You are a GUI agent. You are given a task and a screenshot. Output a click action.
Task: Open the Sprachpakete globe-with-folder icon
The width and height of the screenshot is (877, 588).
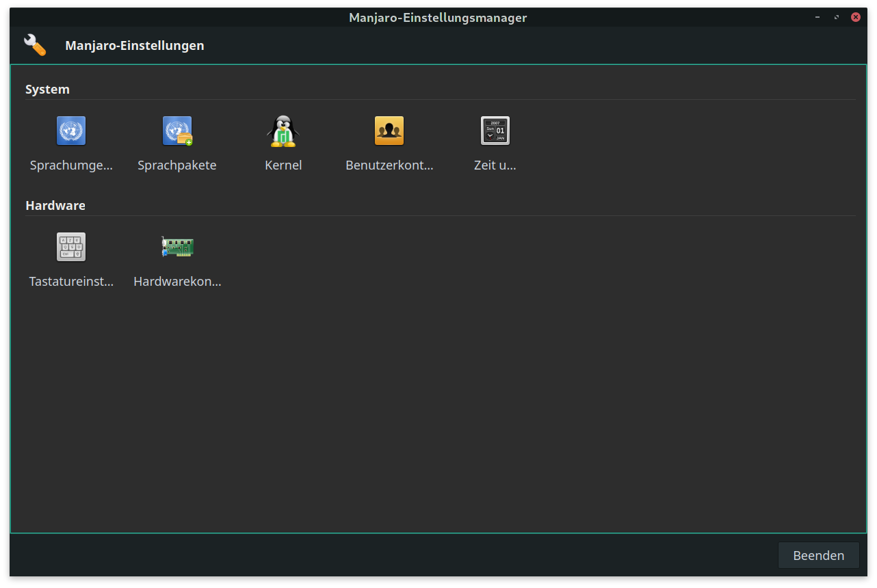(x=177, y=131)
